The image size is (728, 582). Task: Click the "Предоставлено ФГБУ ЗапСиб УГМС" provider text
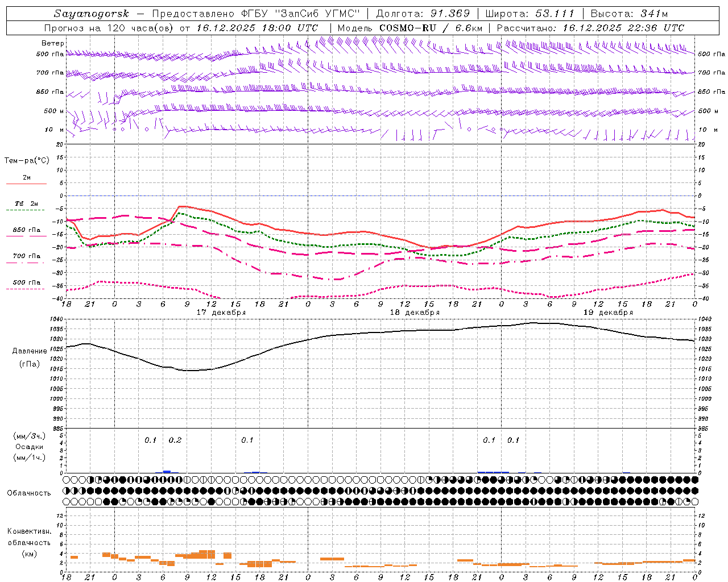tap(257, 14)
